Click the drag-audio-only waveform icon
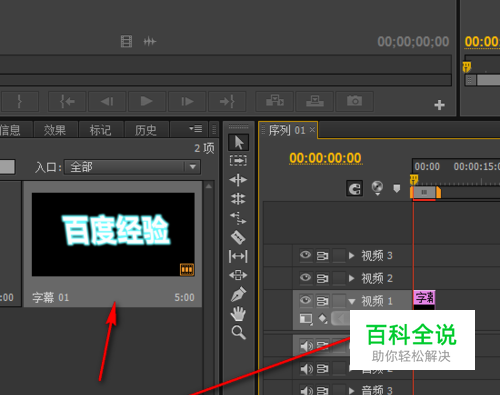 click(150, 42)
